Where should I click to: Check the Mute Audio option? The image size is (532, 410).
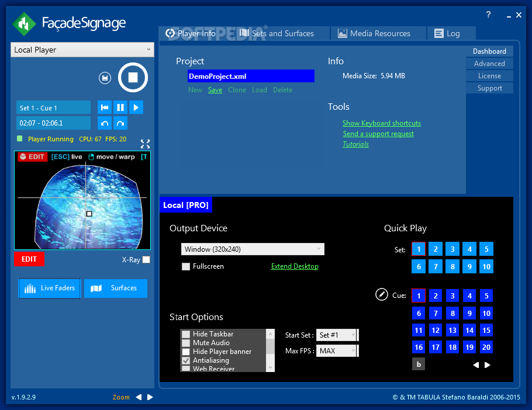(x=185, y=343)
